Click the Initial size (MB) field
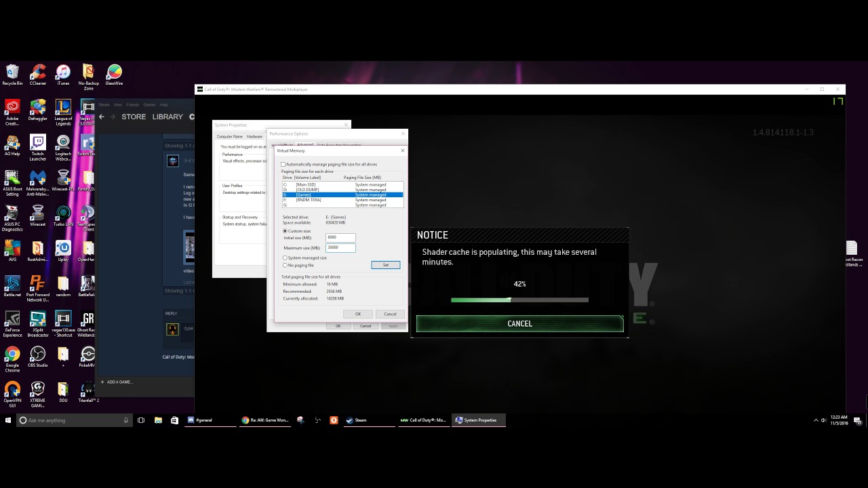The image size is (868, 488). tap(340, 237)
